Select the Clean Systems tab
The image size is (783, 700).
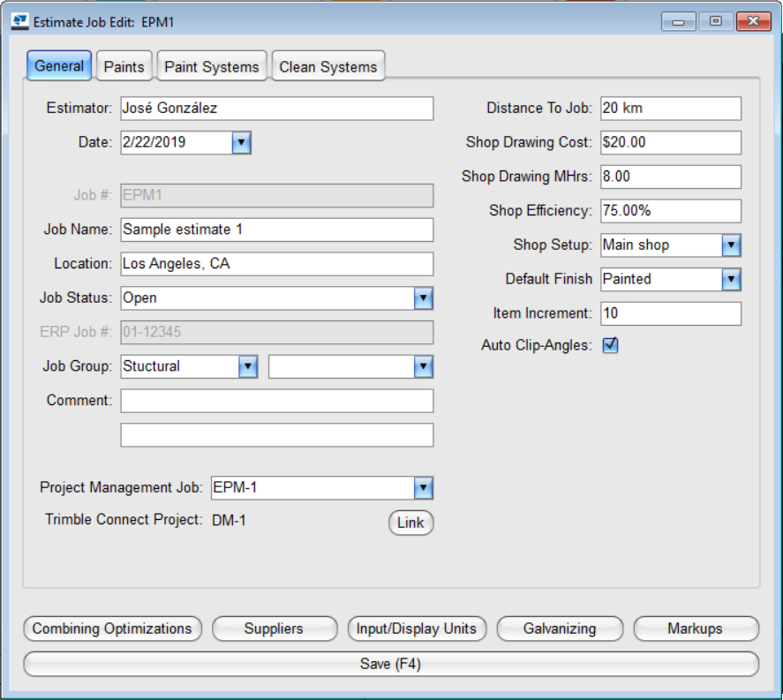click(x=328, y=66)
